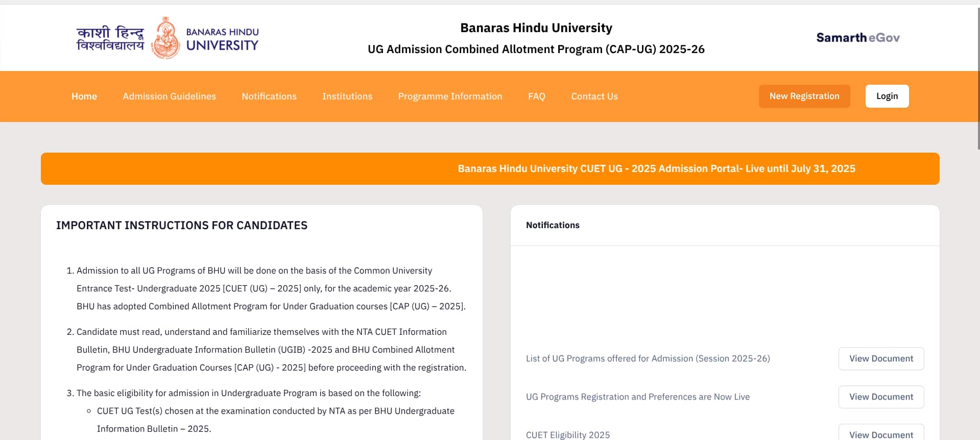Click instruction 2 about NTA CUET Information Bulletin

(271, 350)
